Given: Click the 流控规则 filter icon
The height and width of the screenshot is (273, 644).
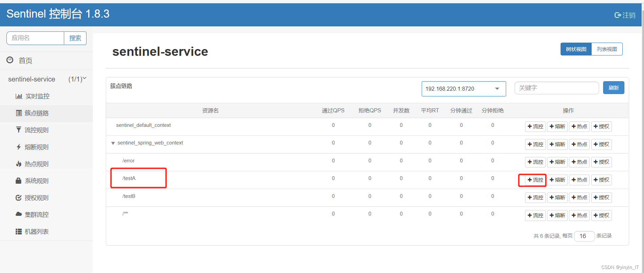Looking at the screenshot, I should point(19,130).
